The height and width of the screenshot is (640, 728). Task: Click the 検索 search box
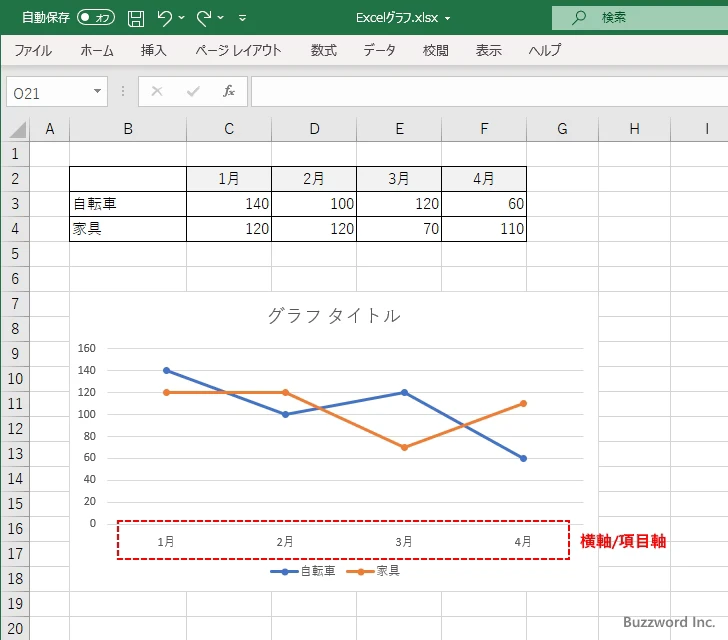coord(640,18)
